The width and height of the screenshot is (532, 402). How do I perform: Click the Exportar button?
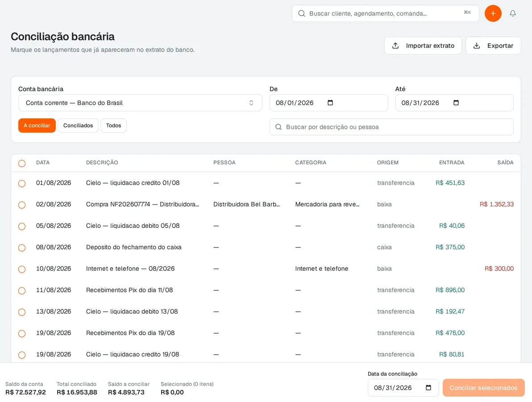click(493, 46)
